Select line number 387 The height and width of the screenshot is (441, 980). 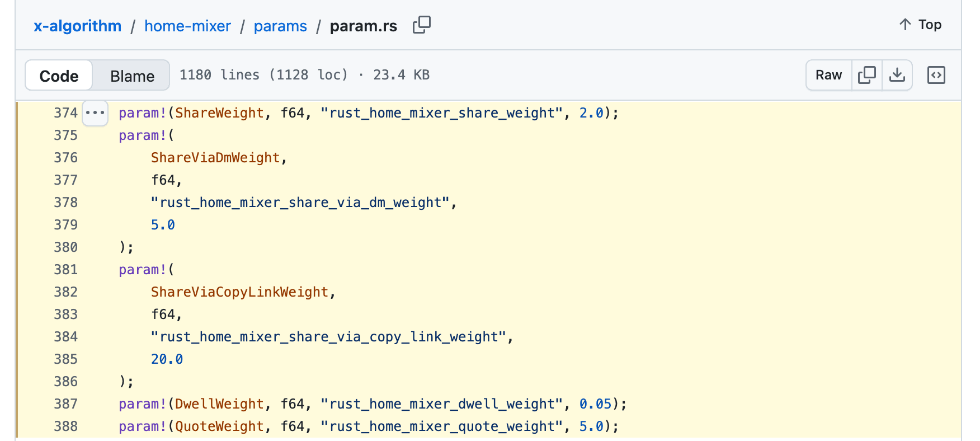(65, 404)
